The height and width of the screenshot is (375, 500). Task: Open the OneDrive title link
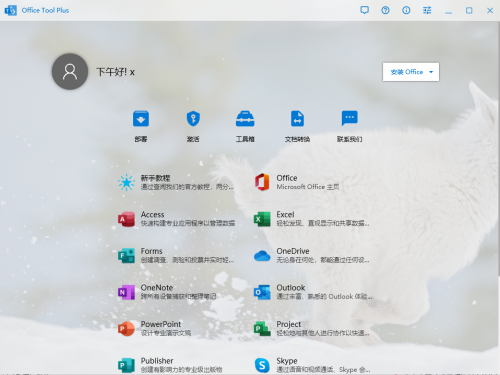pyautogui.click(x=293, y=251)
